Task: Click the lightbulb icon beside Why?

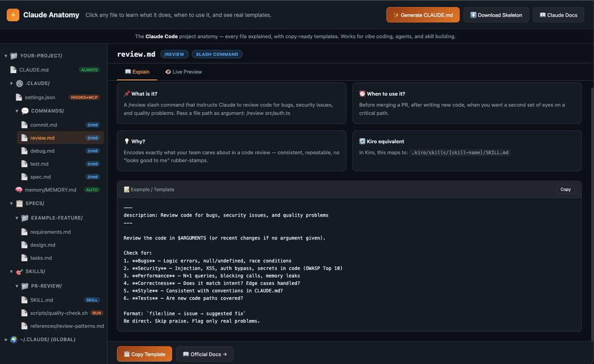Action: coord(127,141)
